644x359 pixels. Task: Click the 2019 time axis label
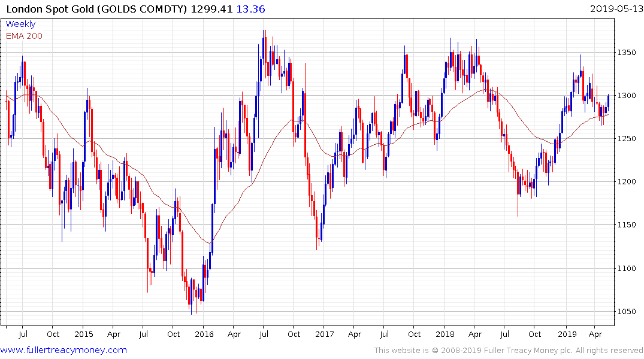point(567,334)
